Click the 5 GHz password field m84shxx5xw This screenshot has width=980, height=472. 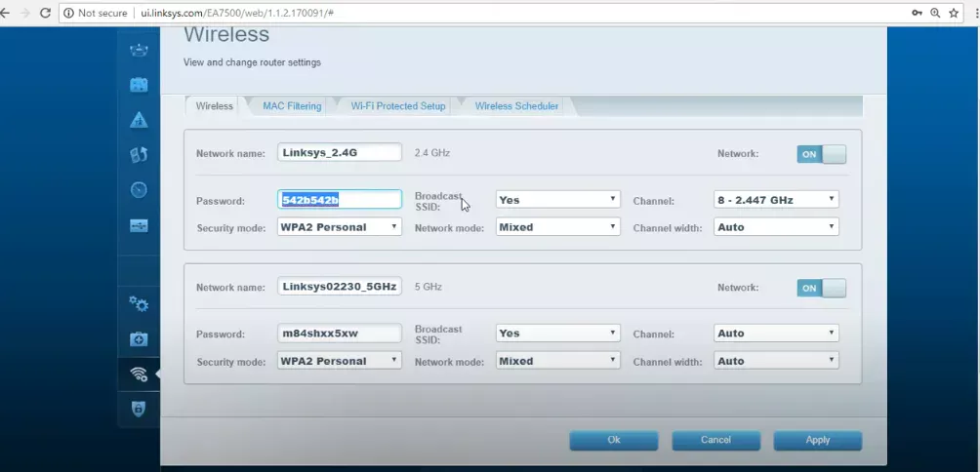(340, 334)
